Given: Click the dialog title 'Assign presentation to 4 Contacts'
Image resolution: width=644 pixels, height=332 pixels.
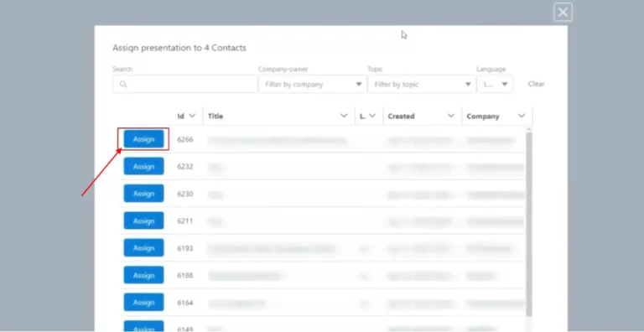Looking at the screenshot, I should [179, 48].
